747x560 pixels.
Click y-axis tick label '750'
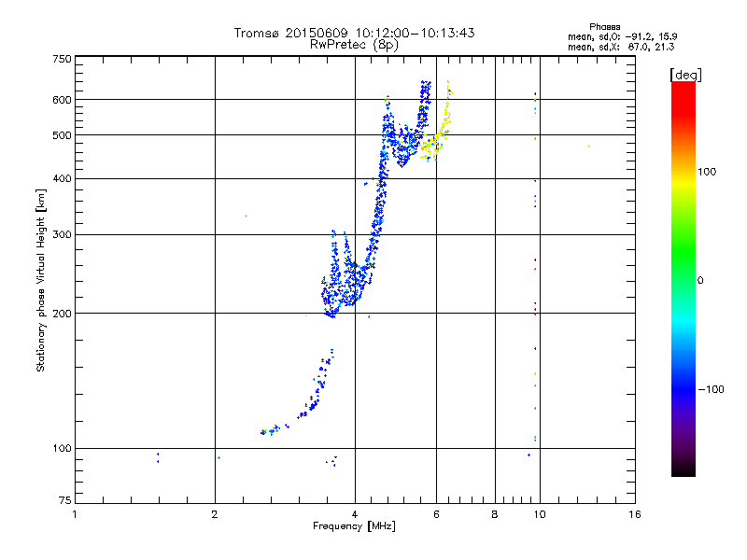pos(62,59)
